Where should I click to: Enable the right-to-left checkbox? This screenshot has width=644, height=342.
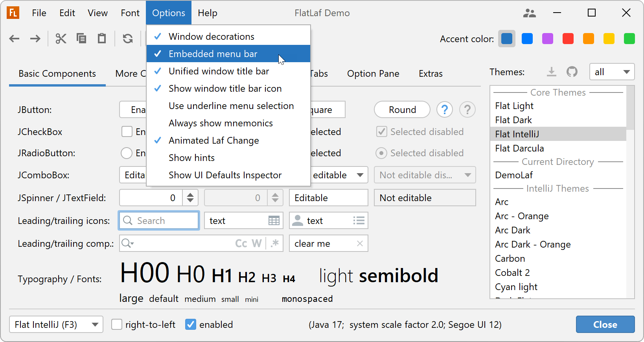117,325
